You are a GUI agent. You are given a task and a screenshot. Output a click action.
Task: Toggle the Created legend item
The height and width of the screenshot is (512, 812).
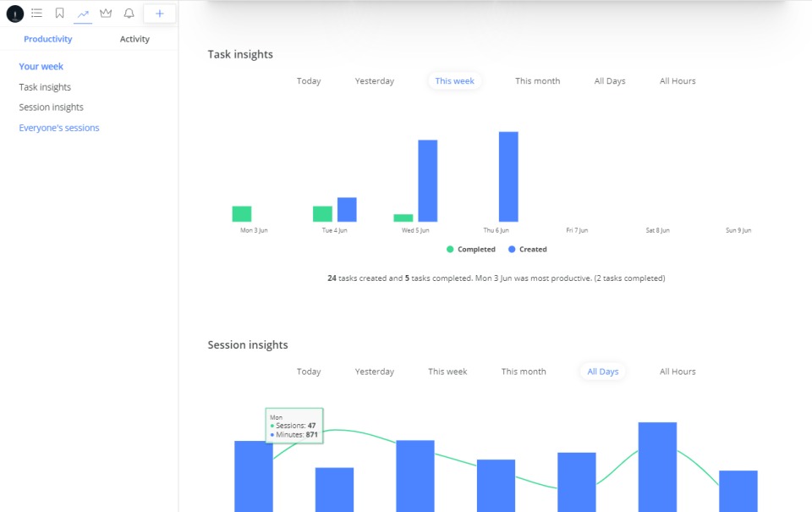tap(527, 250)
